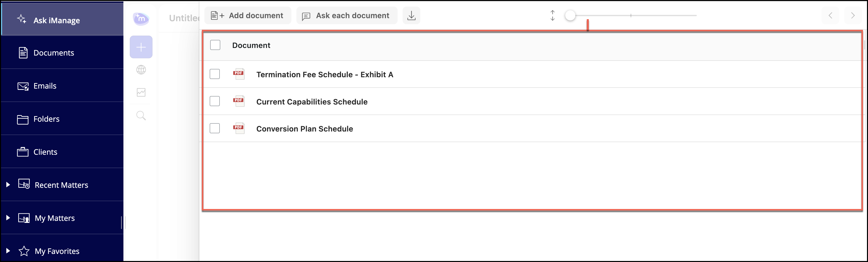868x262 pixels.
Task: Click the magnifier search icon
Action: point(141,115)
